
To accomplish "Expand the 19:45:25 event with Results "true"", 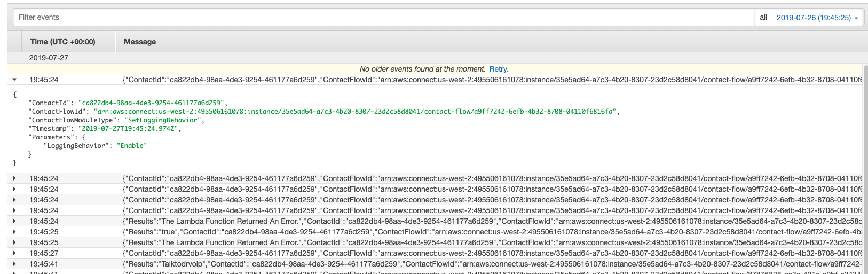I will (x=14, y=232).
